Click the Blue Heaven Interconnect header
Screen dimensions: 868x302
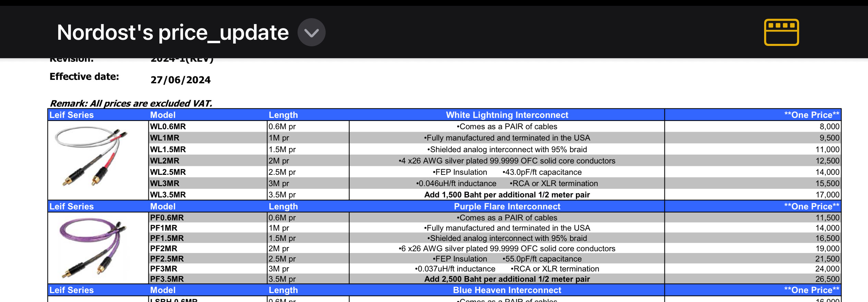click(x=507, y=290)
